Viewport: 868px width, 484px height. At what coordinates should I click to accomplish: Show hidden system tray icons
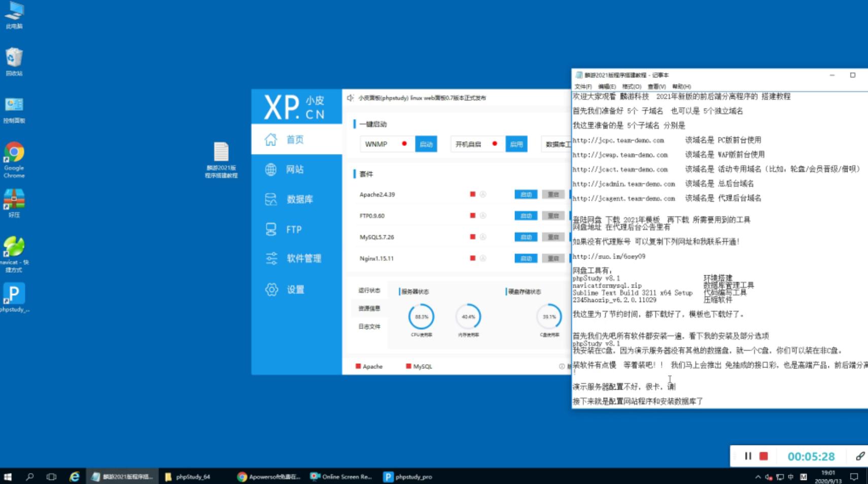point(757,477)
